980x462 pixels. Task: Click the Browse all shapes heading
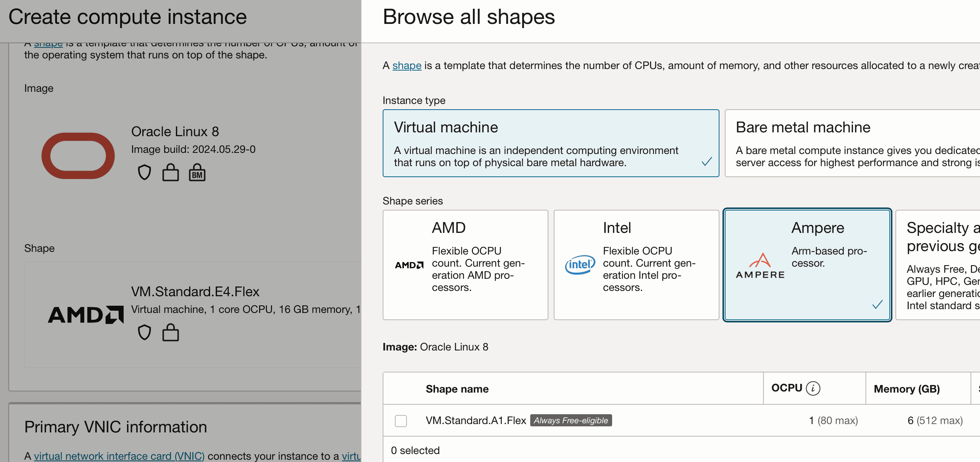[x=469, y=17]
